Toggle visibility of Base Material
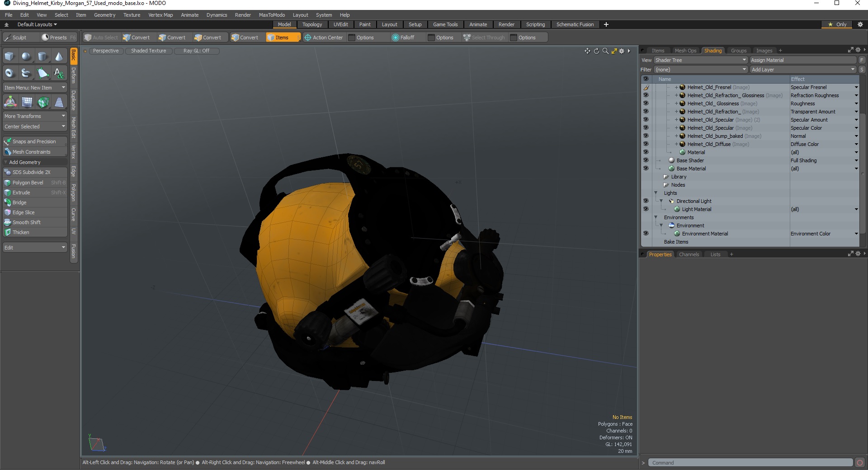Viewport: 868px width, 470px height. click(646, 169)
